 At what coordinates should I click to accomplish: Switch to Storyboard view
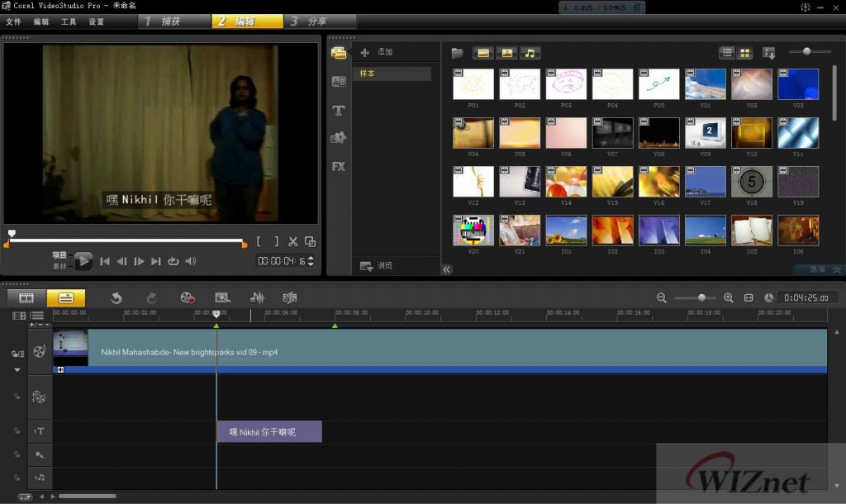coord(26,297)
